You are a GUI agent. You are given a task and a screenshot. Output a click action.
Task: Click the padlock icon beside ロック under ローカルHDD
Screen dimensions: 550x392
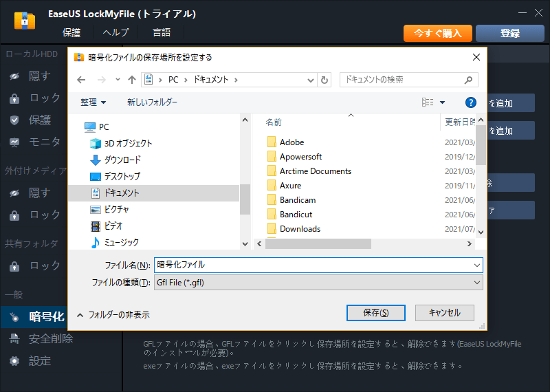pos(14,98)
